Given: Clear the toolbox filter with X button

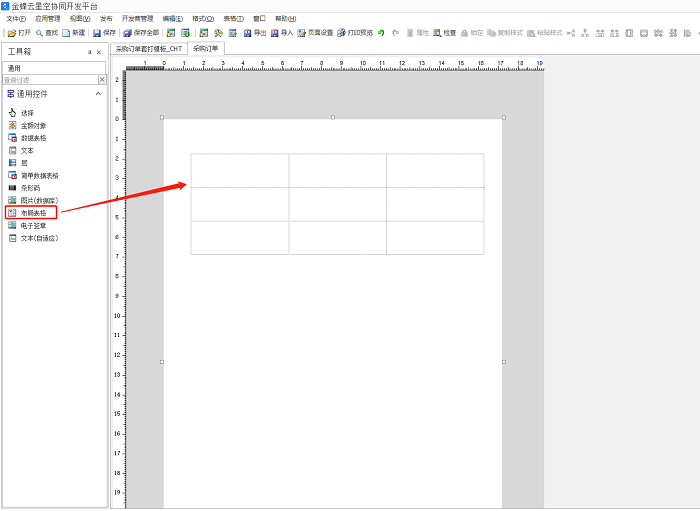Looking at the screenshot, I should pyautogui.click(x=100, y=80).
